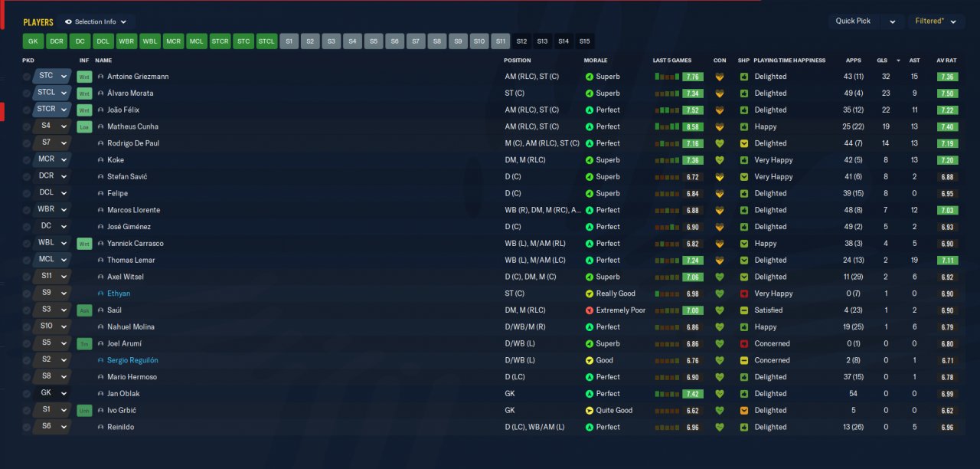The height and width of the screenshot is (469, 980).
Task: Click the status badge next to Saúl
Action: point(84,310)
